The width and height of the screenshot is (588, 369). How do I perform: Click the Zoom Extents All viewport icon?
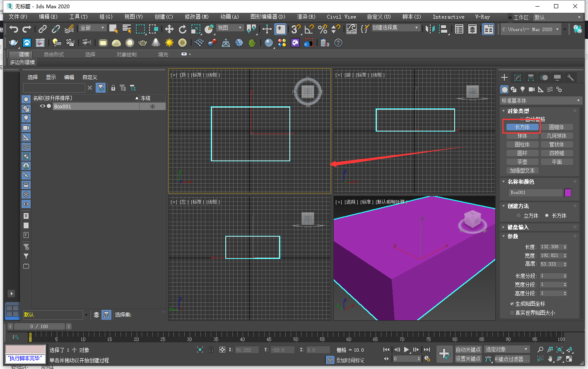pyautogui.click(x=569, y=350)
